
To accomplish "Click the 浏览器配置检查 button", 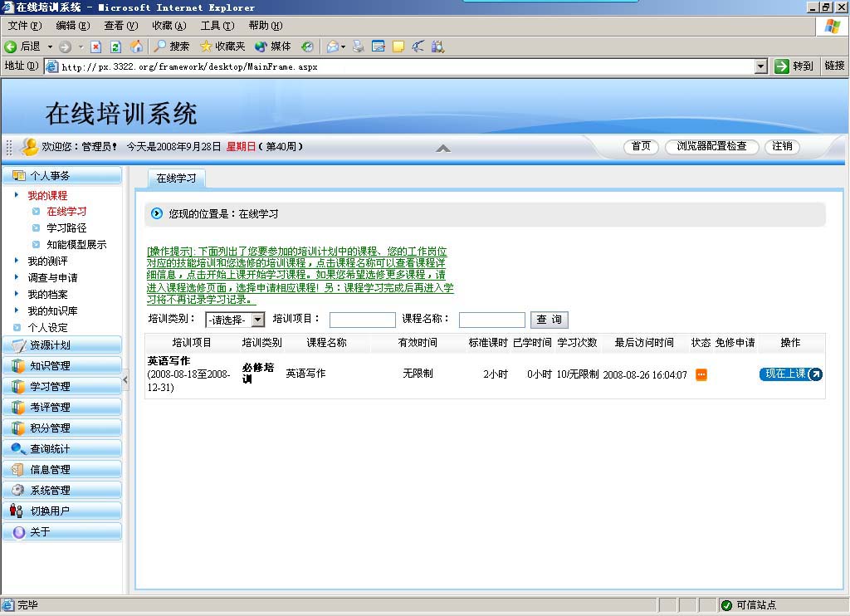I will point(711,147).
